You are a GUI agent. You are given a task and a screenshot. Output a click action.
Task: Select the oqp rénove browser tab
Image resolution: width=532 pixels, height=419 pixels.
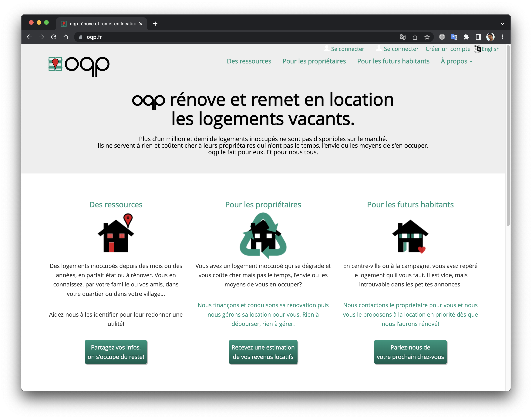point(101,24)
